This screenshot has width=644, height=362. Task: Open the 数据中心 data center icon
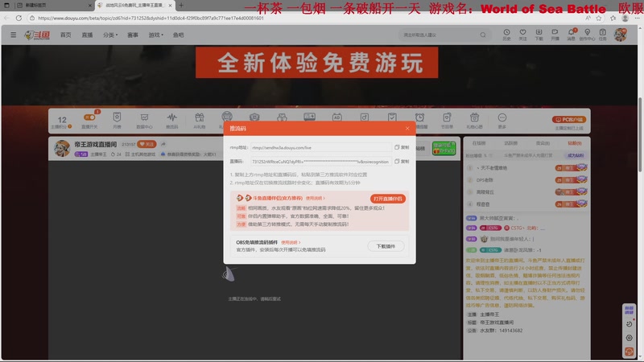pyautogui.click(x=144, y=121)
